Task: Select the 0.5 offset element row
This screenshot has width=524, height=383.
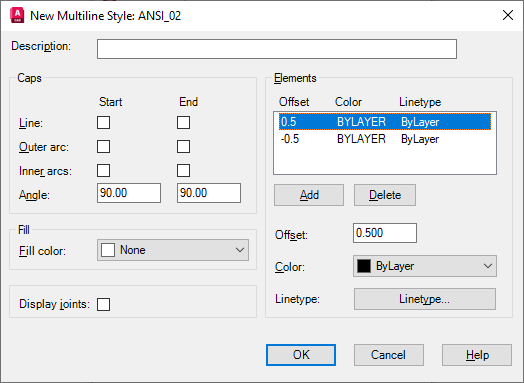Action: pos(385,122)
